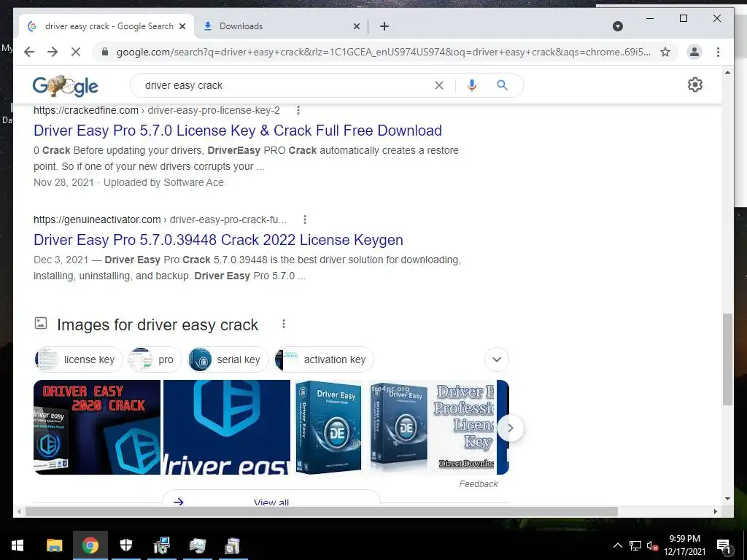
Task: Click the Nov 28, 2021 upload date text
Action: point(64,182)
